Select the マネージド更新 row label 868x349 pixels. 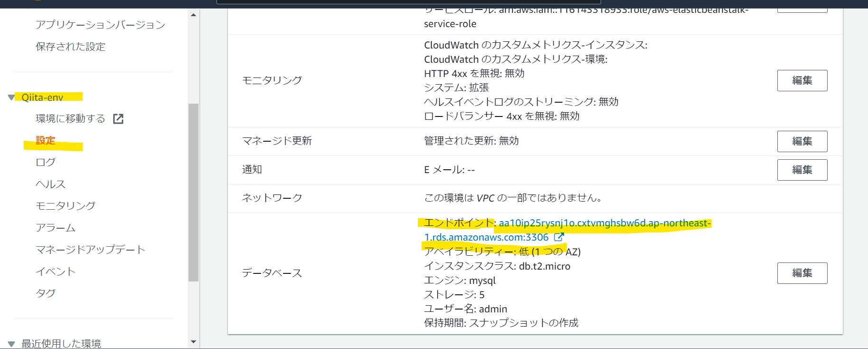tap(277, 141)
